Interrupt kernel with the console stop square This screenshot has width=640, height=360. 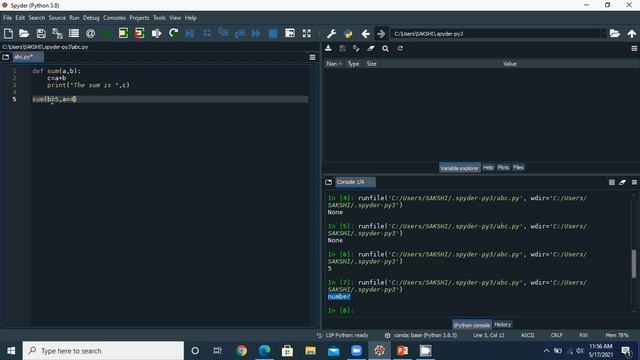click(611, 182)
